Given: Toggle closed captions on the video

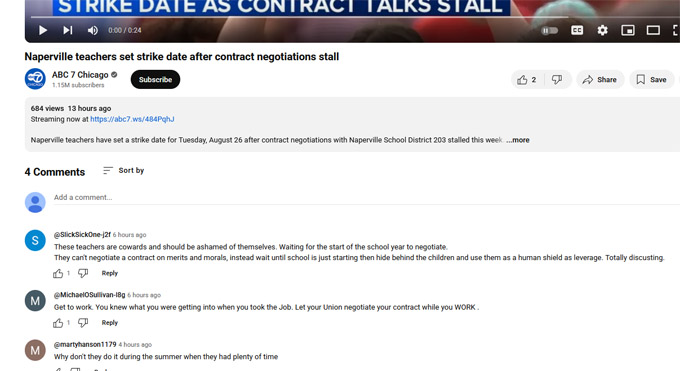Looking at the screenshot, I should click(x=577, y=30).
